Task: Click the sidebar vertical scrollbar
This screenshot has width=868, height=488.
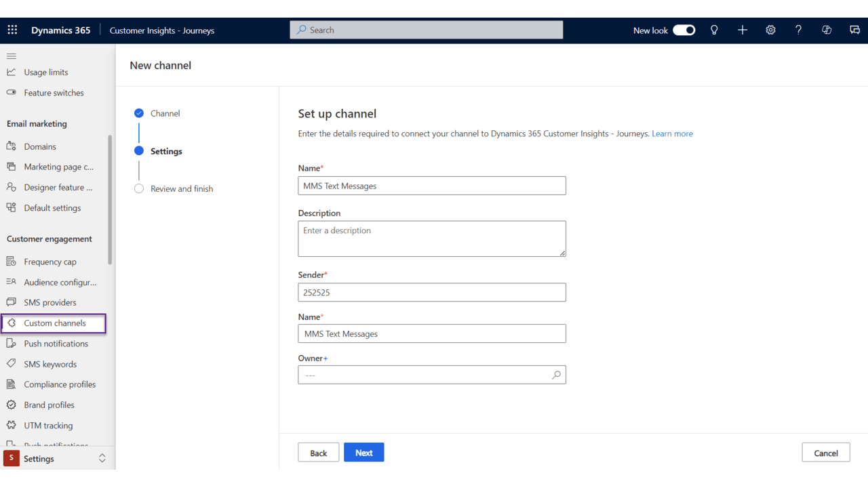Action: click(x=110, y=201)
